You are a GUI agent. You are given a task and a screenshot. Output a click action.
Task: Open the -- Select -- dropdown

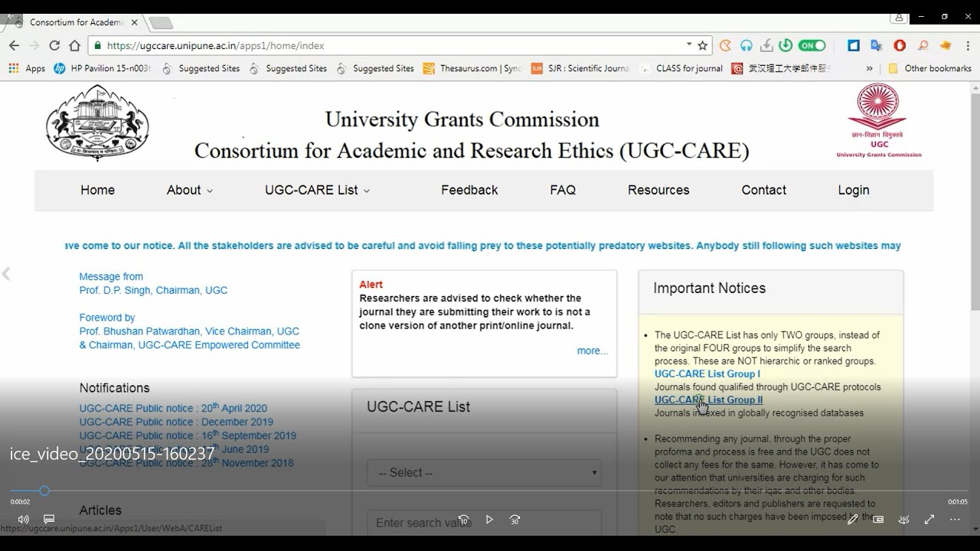pos(484,473)
